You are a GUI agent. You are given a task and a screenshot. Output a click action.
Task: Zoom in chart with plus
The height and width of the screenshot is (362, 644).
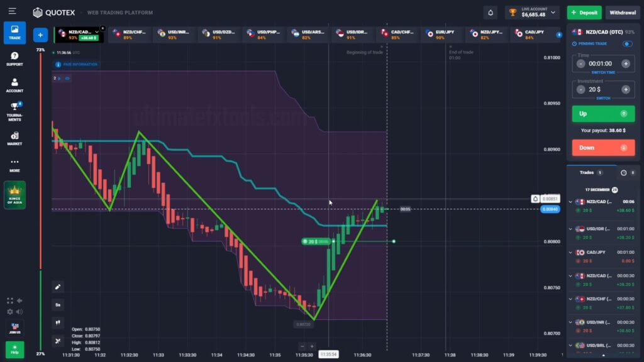[312, 346]
